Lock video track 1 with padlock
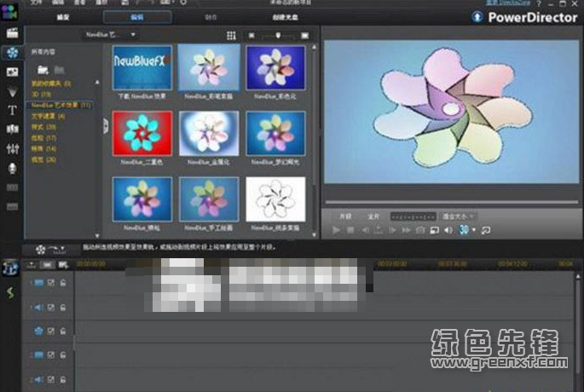 pos(63,283)
